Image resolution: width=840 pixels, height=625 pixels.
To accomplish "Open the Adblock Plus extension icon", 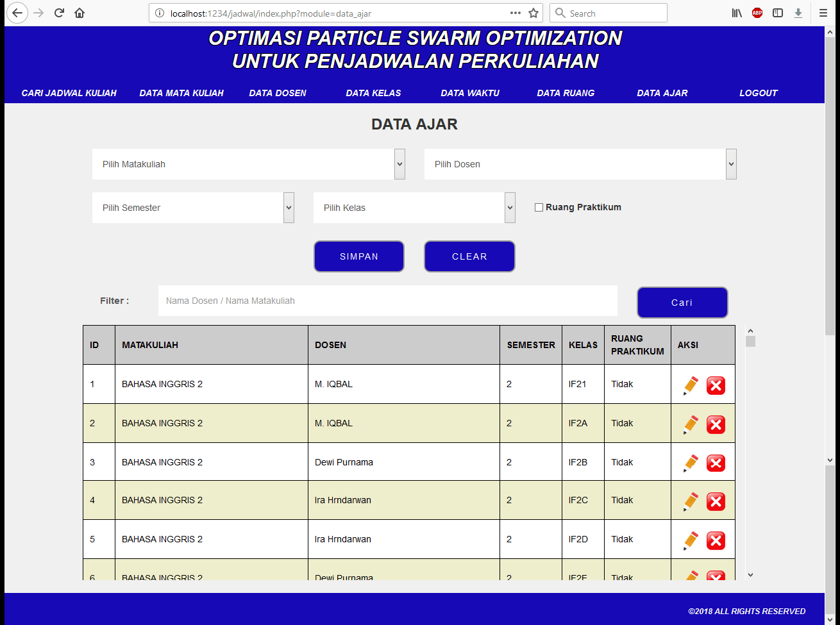I will click(757, 13).
